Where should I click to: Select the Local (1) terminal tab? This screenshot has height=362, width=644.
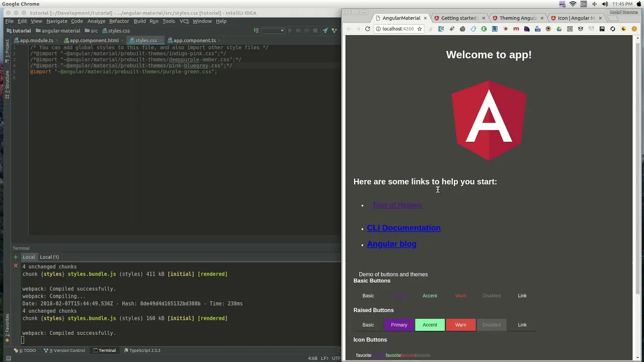(49, 257)
